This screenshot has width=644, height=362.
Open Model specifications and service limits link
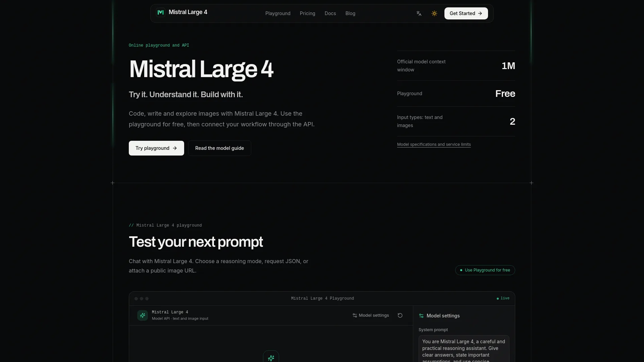pyautogui.click(x=434, y=144)
